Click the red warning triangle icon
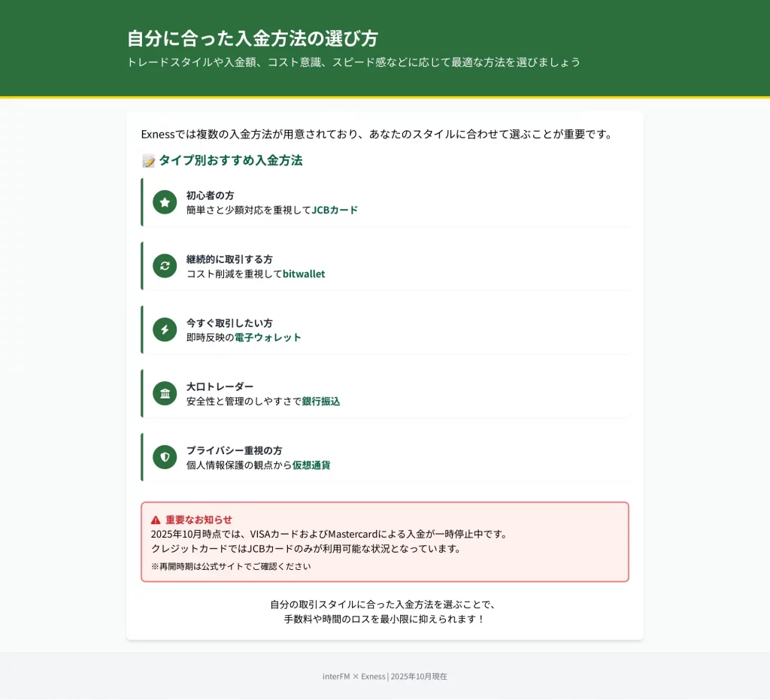This screenshot has height=700, width=770. coord(156,520)
